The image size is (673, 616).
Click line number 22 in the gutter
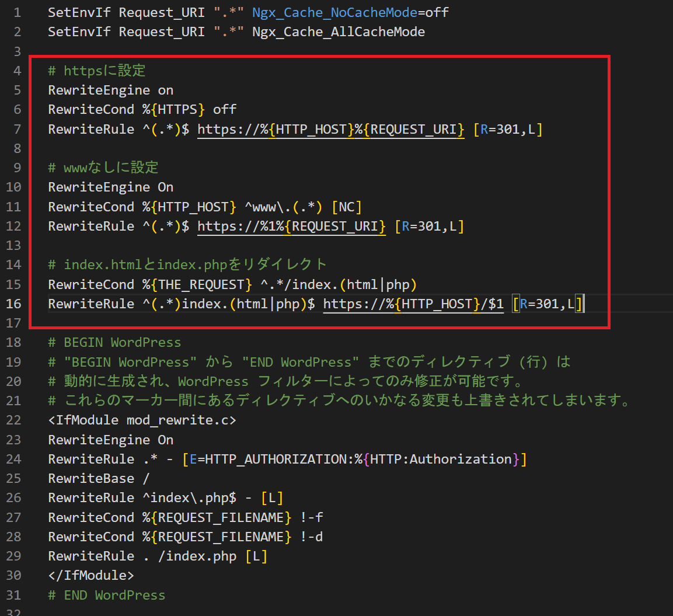pos(14,420)
